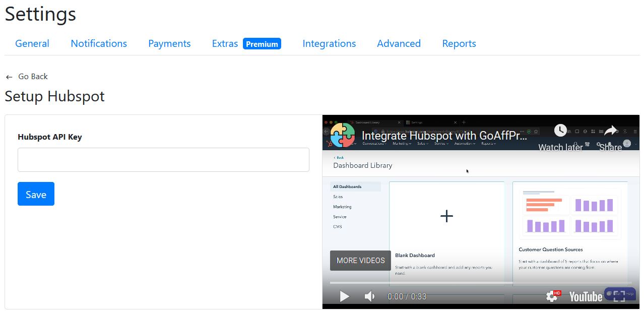Mute the video with the speaker icon

click(x=370, y=296)
